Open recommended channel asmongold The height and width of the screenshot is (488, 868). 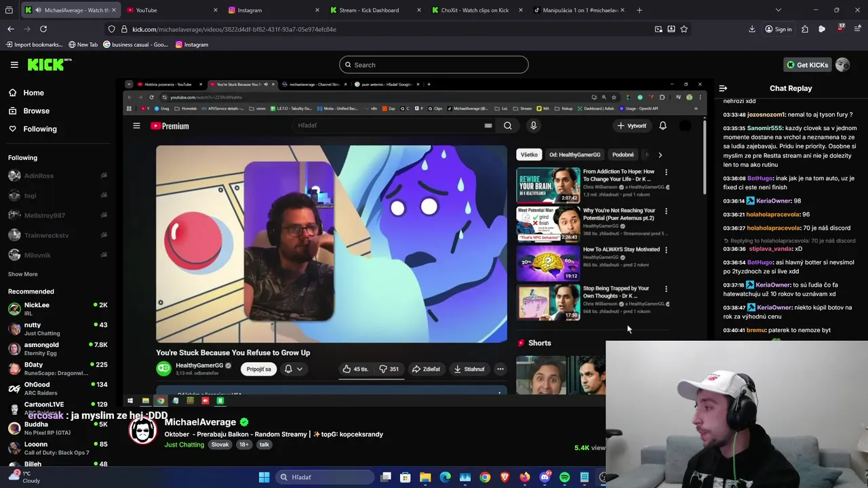click(x=58, y=348)
